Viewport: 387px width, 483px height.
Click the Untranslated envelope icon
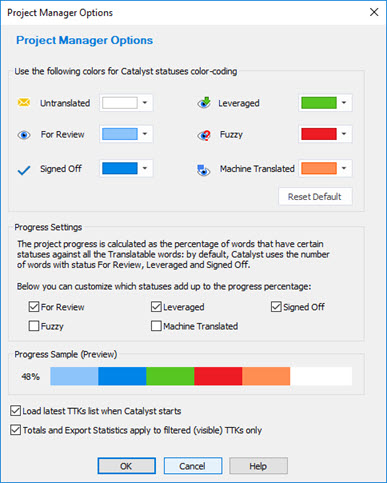click(24, 102)
